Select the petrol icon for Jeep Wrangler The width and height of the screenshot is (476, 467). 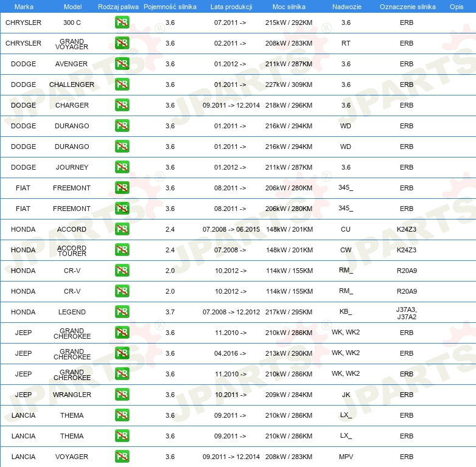122,395
